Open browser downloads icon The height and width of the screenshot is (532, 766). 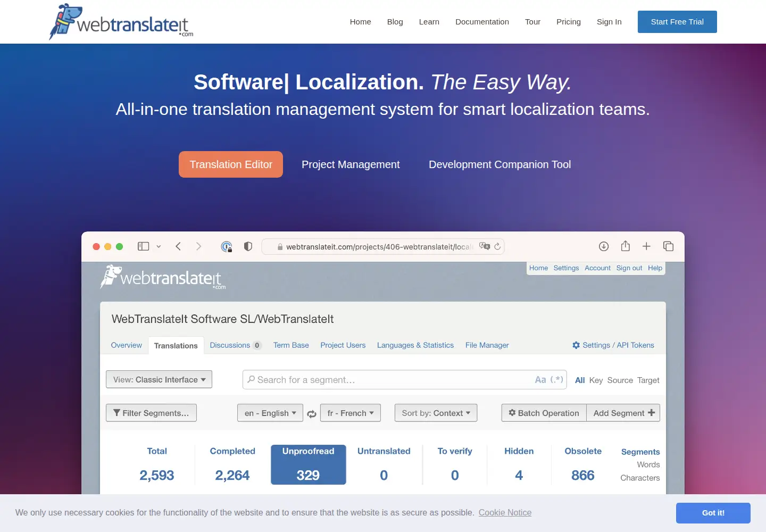604,246
